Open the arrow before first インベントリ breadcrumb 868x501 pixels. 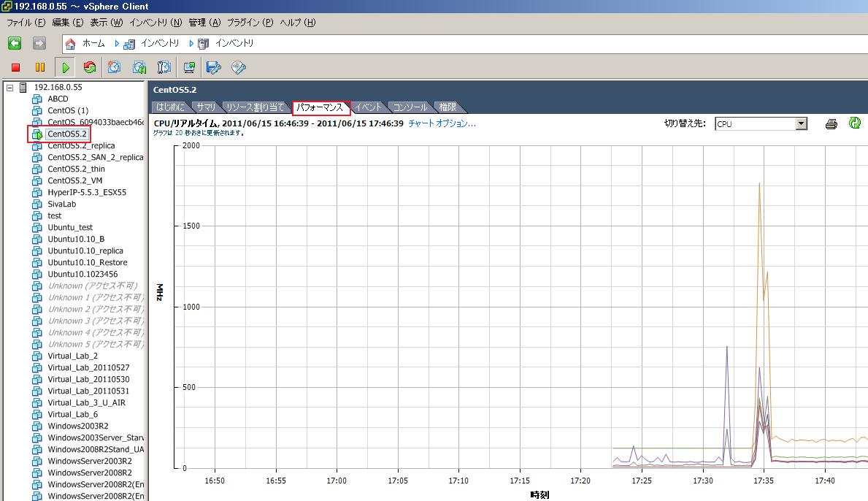tap(116, 43)
